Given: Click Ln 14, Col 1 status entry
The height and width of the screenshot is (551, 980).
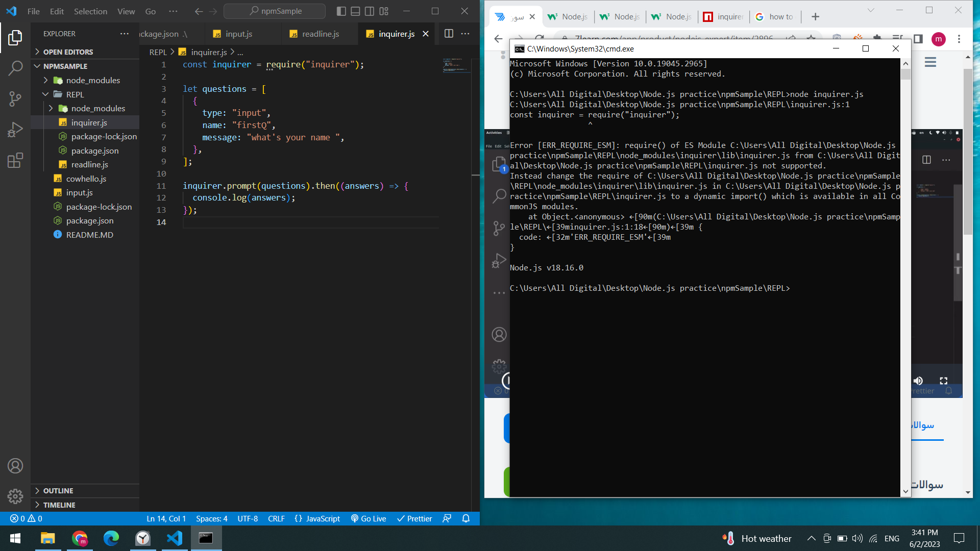Looking at the screenshot, I should tap(166, 518).
